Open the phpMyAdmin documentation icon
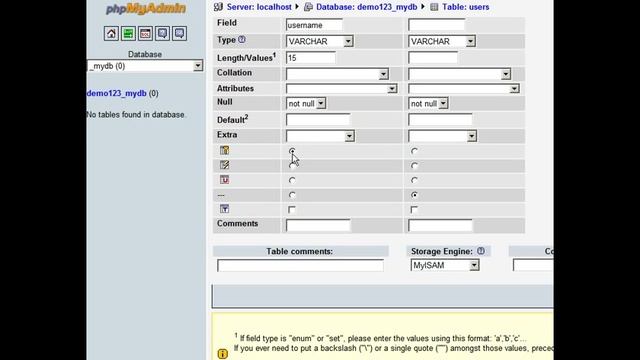640x360 pixels. [x=162, y=33]
